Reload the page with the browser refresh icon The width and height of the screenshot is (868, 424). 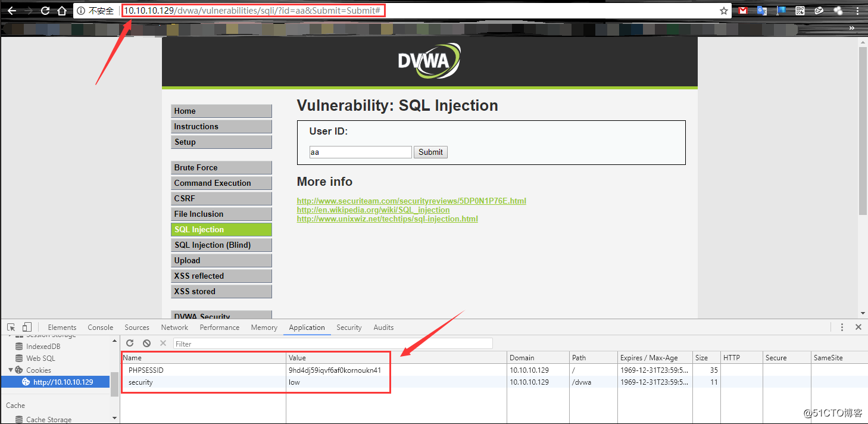(x=45, y=11)
